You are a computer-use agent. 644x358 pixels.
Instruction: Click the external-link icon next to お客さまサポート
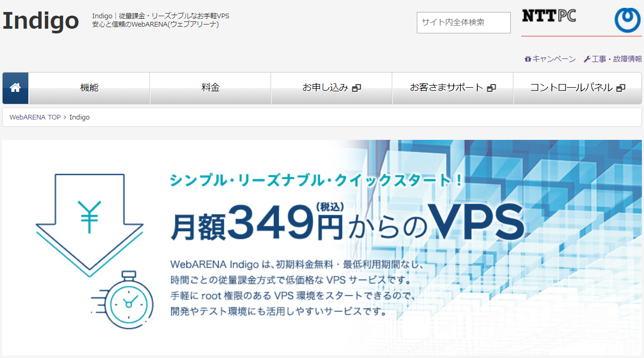pos(491,88)
